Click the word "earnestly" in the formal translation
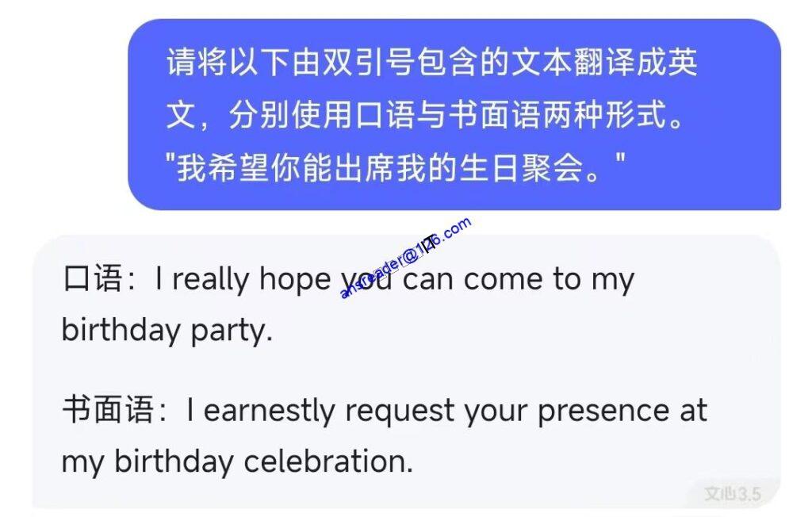 point(270,411)
